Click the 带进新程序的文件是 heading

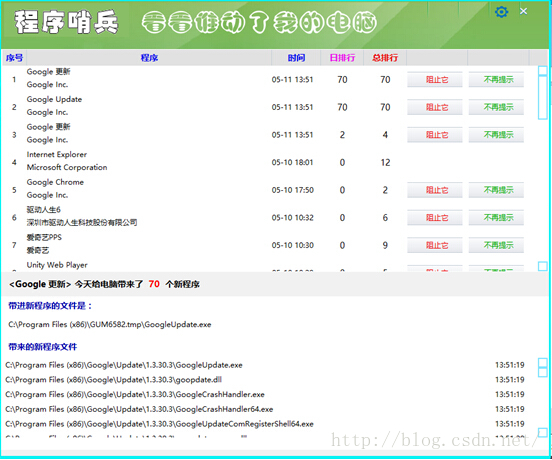[x=50, y=306]
